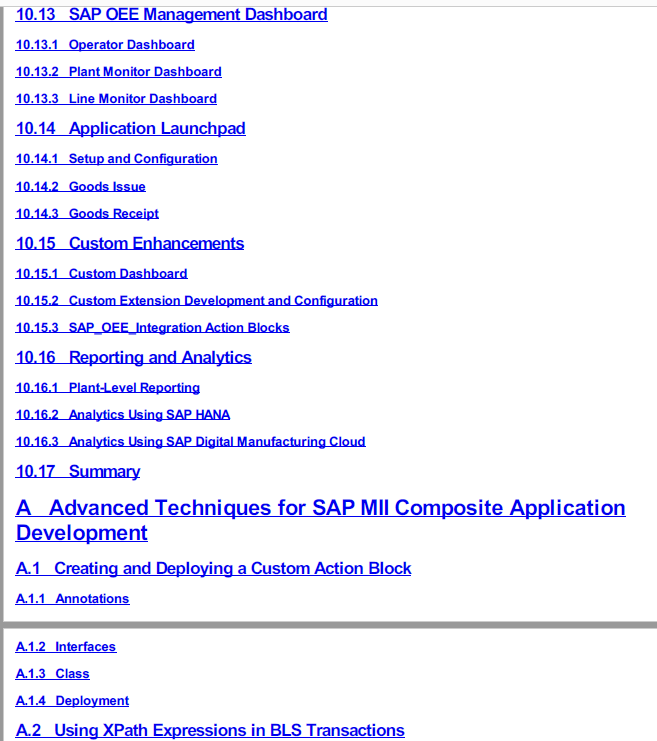Open the 10.17 Summary link
This screenshot has height=741, width=657.
coord(78,471)
